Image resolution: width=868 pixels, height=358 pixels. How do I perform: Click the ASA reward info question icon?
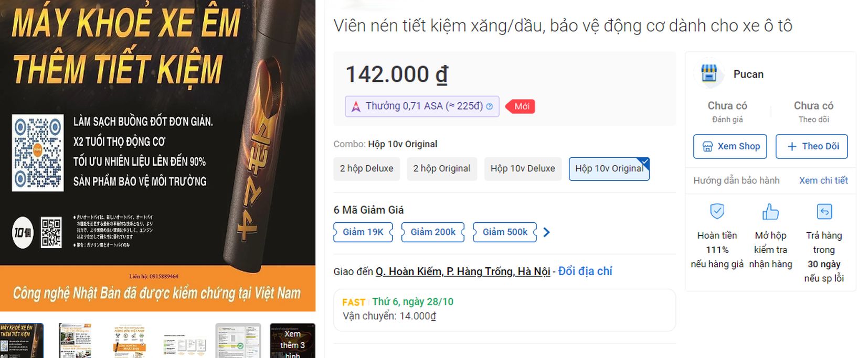click(x=490, y=106)
